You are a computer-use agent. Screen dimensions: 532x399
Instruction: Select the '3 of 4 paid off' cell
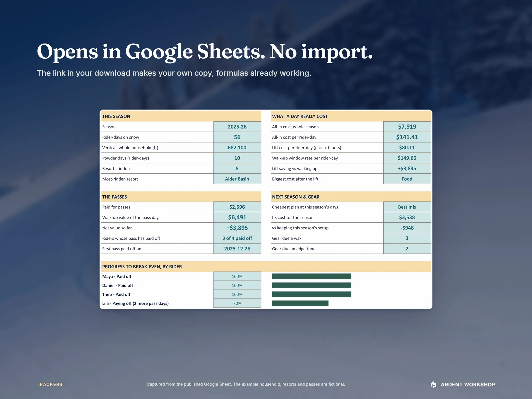pyautogui.click(x=237, y=238)
